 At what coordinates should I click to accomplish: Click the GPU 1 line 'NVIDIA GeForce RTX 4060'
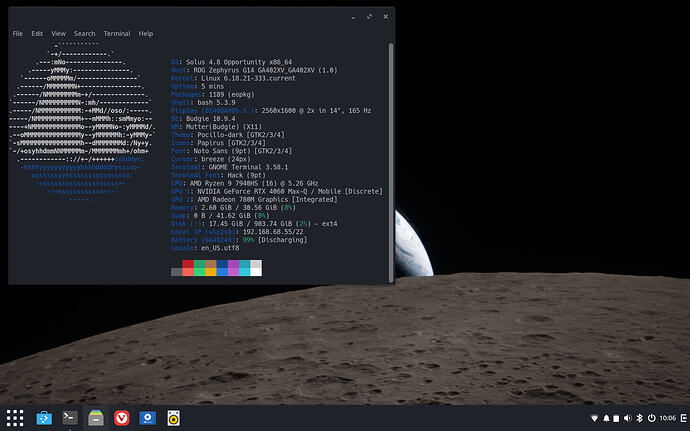click(x=277, y=192)
